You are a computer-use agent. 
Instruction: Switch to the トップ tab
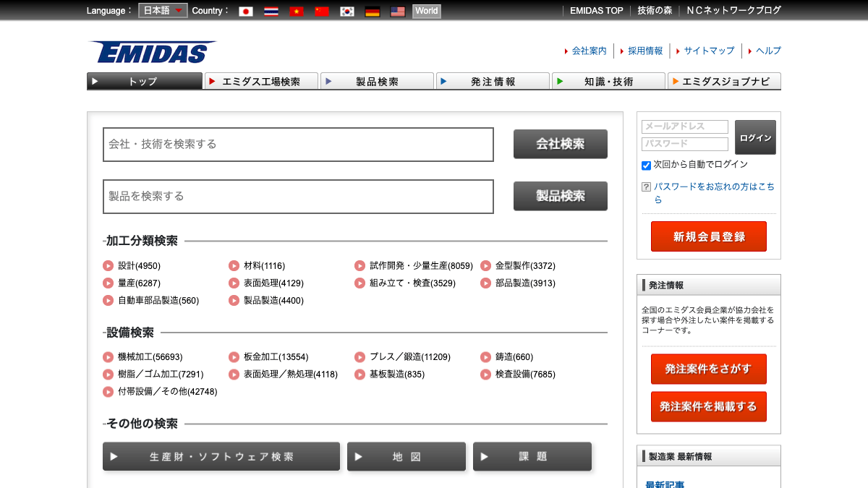click(x=145, y=81)
